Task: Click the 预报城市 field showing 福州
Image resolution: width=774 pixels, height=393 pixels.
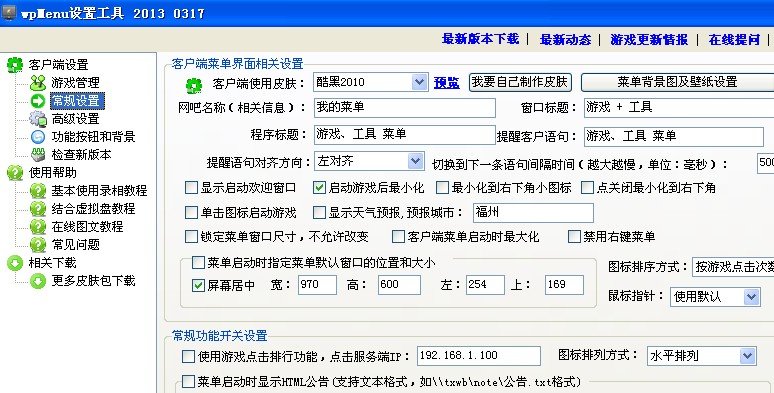Action: point(533,213)
